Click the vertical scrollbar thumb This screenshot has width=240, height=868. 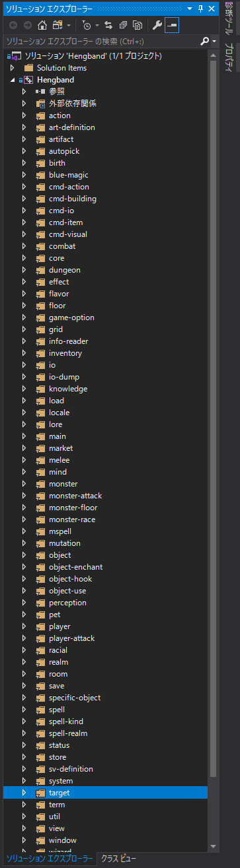click(213, 419)
